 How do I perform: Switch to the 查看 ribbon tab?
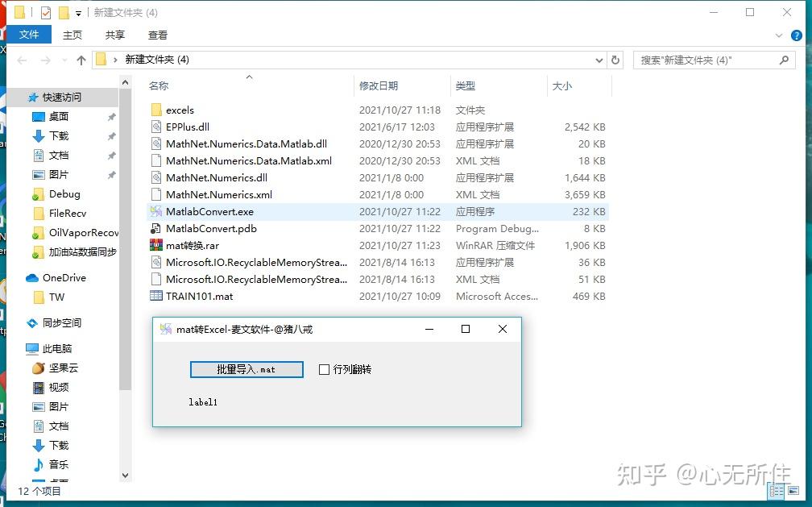pyautogui.click(x=157, y=35)
